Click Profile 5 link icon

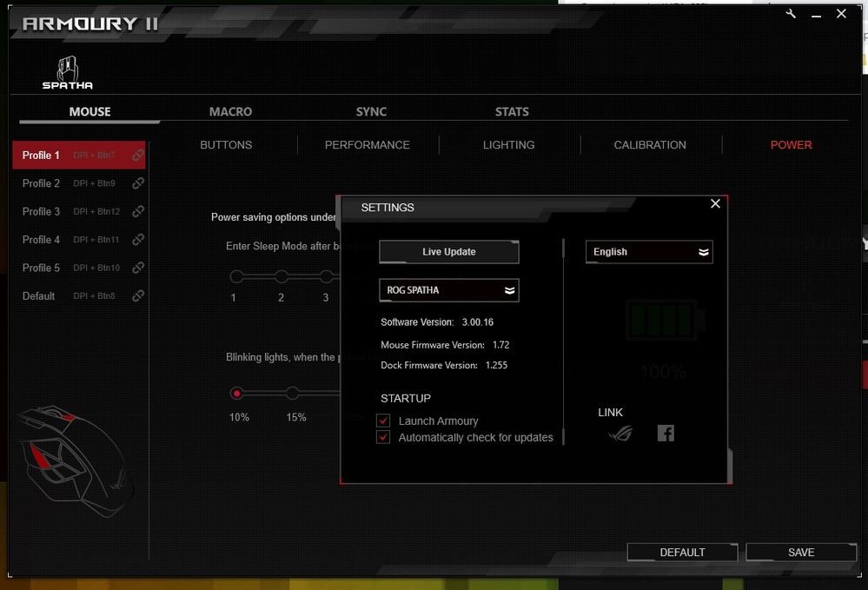138,268
